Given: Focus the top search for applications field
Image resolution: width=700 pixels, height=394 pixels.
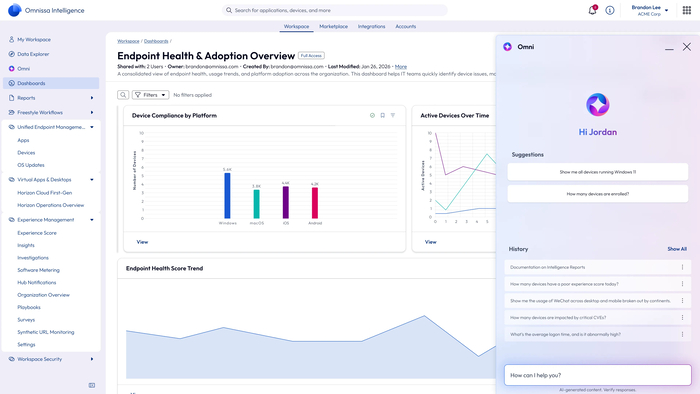Looking at the screenshot, I should pyautogui.click(x=335, y=10).
